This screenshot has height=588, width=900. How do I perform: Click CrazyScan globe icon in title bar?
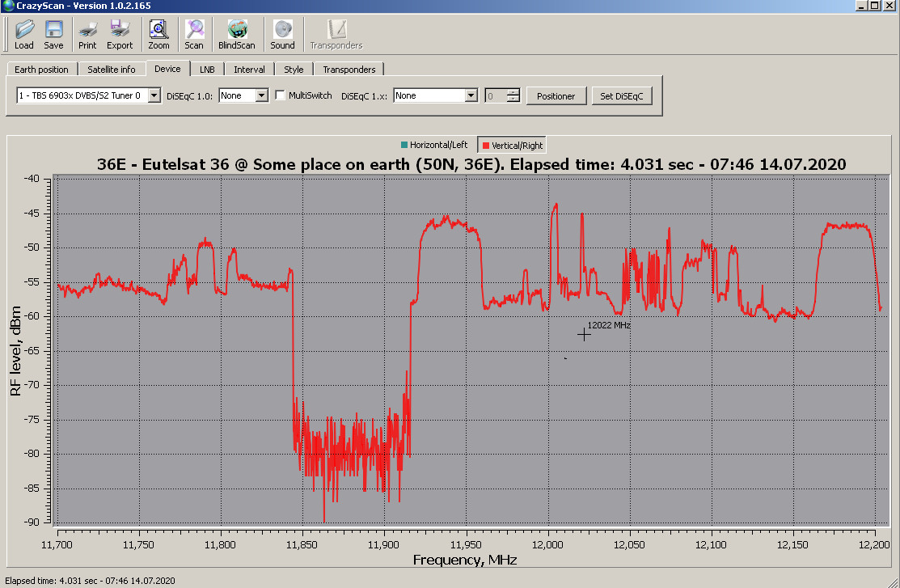[x=8, y=6]
